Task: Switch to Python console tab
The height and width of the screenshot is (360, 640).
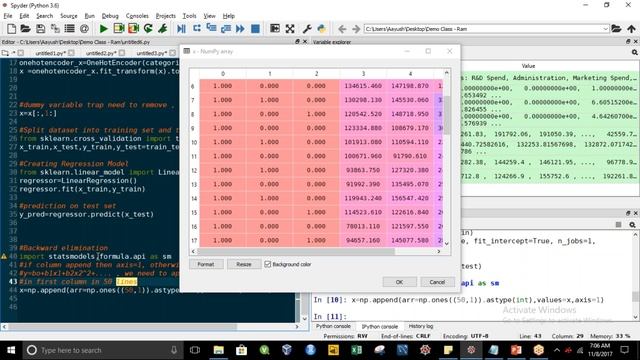Action: pos(333,326)
